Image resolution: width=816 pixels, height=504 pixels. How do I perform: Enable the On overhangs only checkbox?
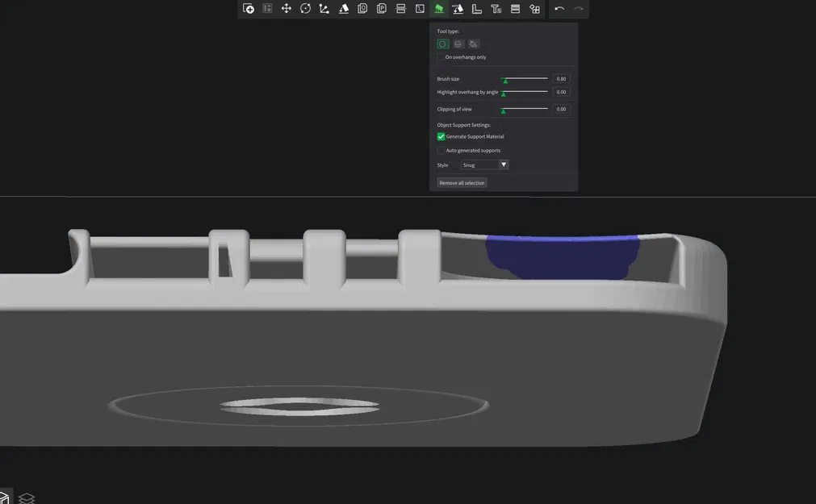pyautogui.click(x=440, y=56)
